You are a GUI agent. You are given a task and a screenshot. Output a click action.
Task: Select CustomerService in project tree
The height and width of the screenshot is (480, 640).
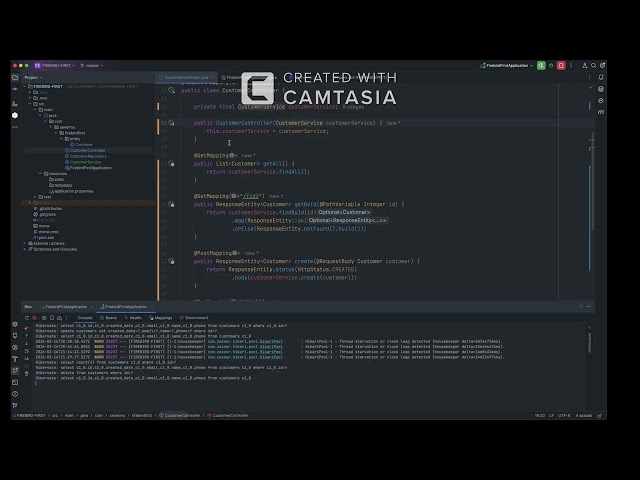[85, 162]
